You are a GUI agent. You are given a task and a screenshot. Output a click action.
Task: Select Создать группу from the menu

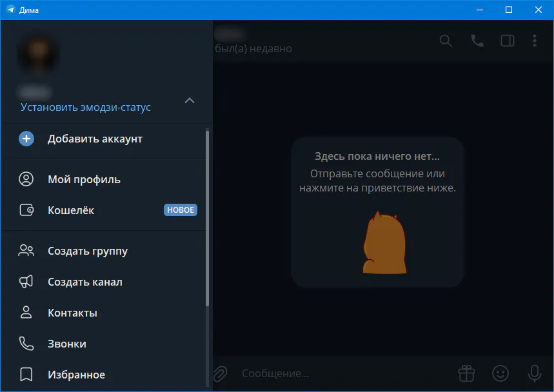coord(88,251)
